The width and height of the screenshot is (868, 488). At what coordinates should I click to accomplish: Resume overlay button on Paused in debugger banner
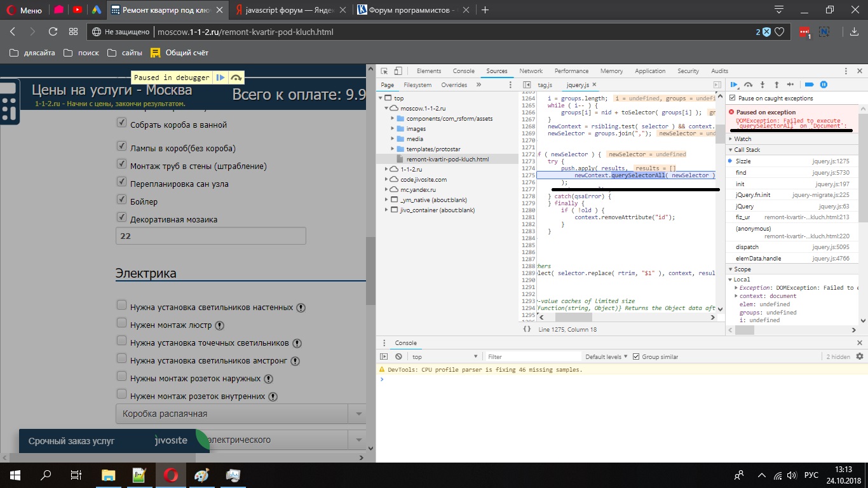click(220, 78)
